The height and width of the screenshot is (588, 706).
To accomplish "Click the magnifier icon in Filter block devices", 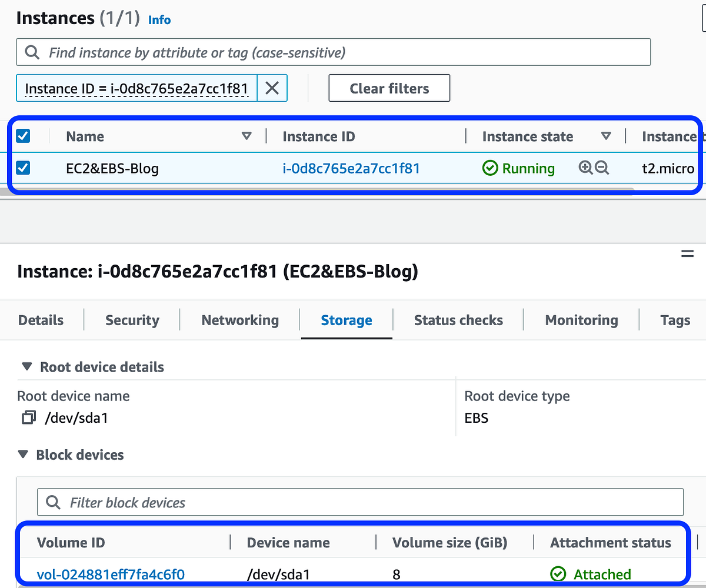I will tap(53, 502).
